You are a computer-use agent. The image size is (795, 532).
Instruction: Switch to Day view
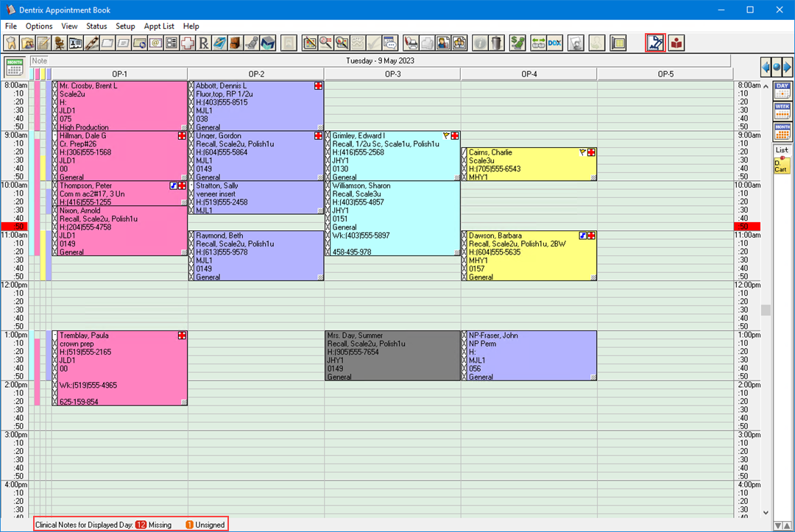[781, 91]
